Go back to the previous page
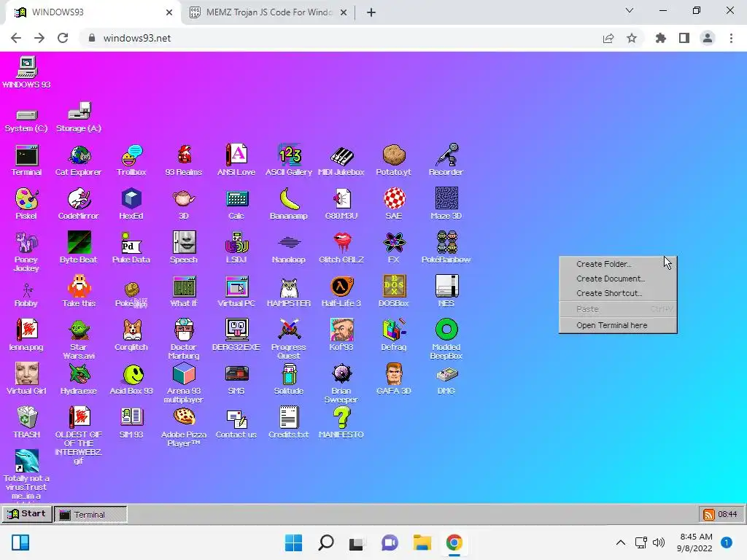The width and height of the screenshot is (747, 560). (x=16, y=38)
